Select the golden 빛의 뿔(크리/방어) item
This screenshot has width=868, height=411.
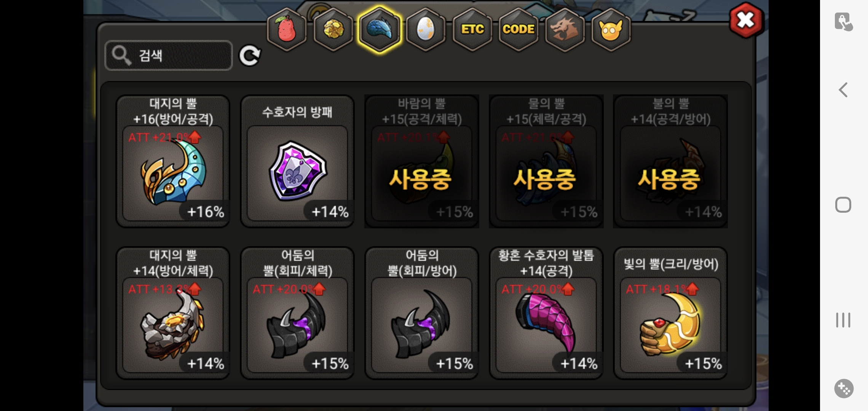[671, 313]
